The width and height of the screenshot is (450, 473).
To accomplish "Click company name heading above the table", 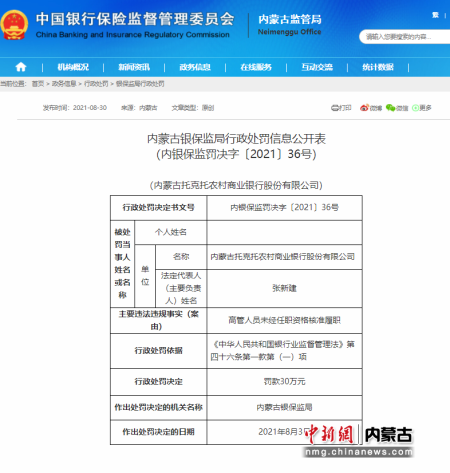I will pyautogui.click(x=236, y=185).
